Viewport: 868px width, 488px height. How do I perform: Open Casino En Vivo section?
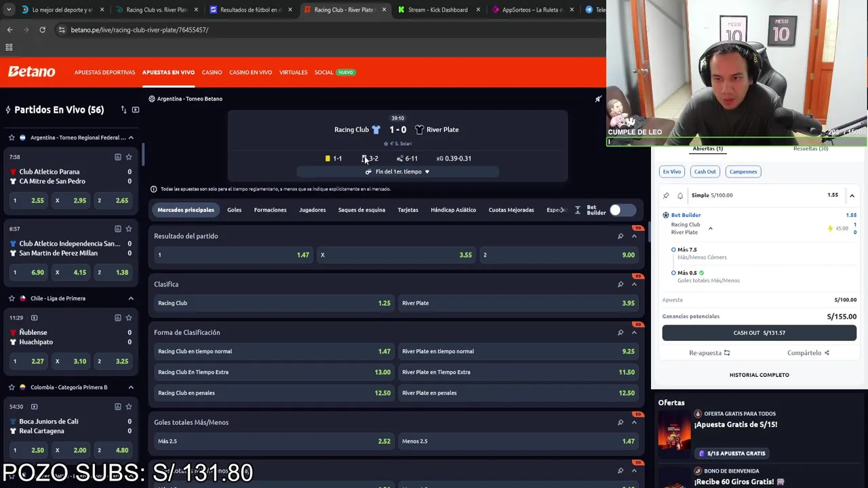tap(250, 73)
